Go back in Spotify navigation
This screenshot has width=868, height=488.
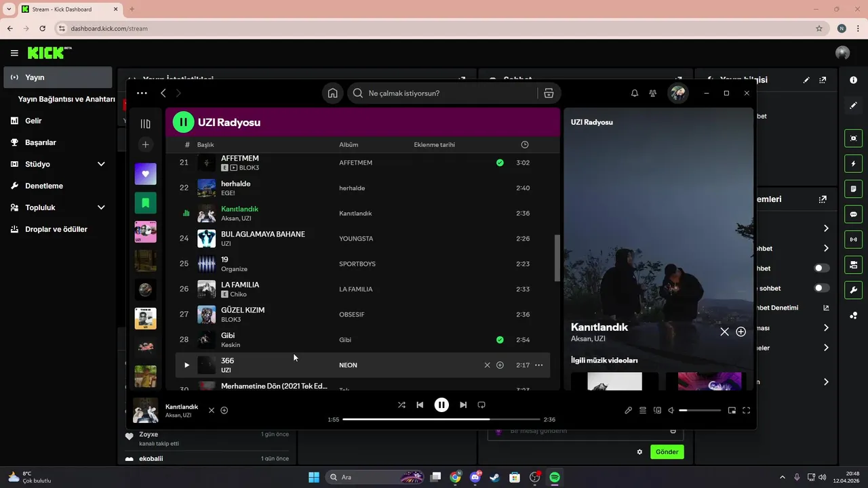(163, 93)
